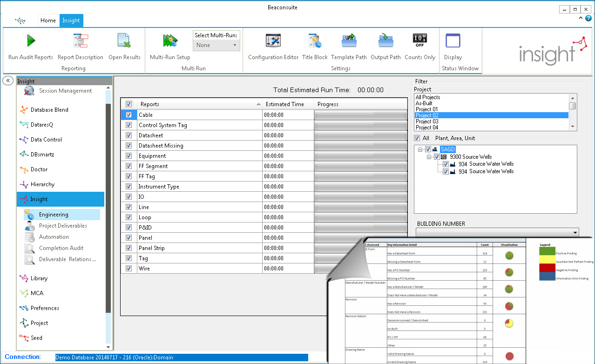
Task: Select the SAGD plant tree item
Action: 447,149
